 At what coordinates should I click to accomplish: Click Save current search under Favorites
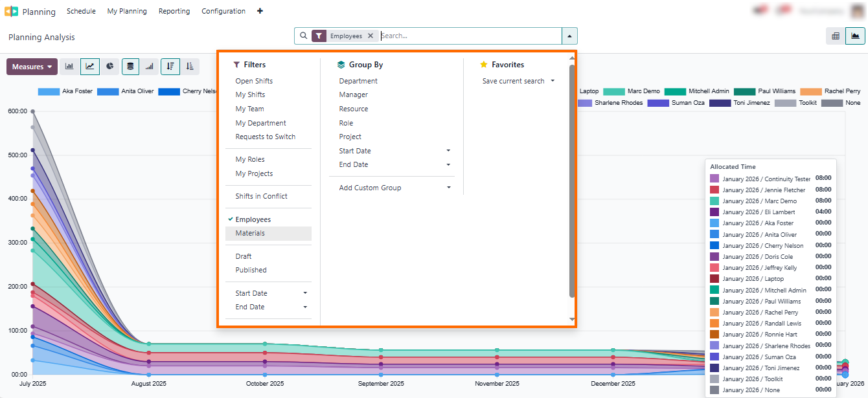(x=513, y=81)
